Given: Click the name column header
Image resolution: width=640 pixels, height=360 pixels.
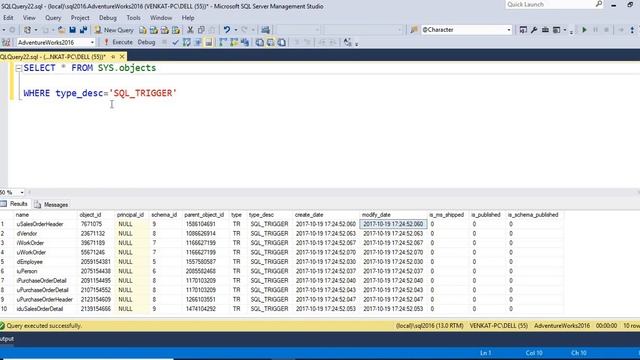Looking at the screenshot, I should pyautogui.click(x=46, y=215).
